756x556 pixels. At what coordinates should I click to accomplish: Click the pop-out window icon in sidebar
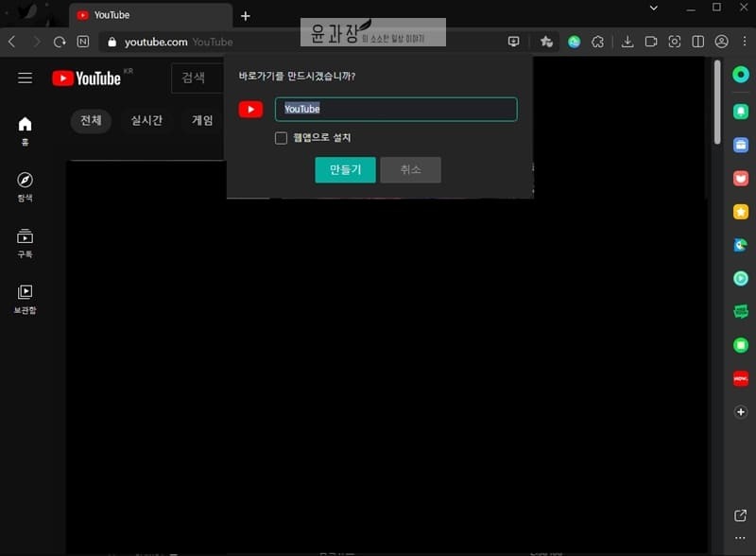coord(740,515)
